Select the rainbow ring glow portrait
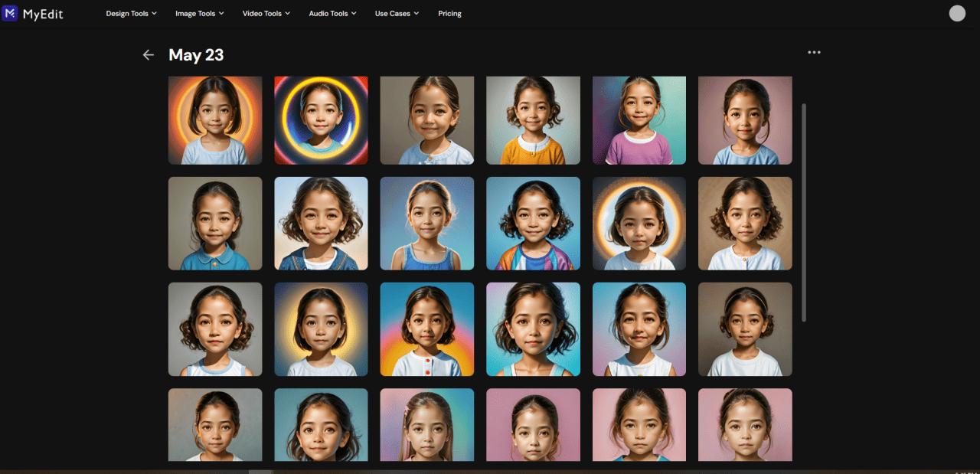 click(321, 119)
